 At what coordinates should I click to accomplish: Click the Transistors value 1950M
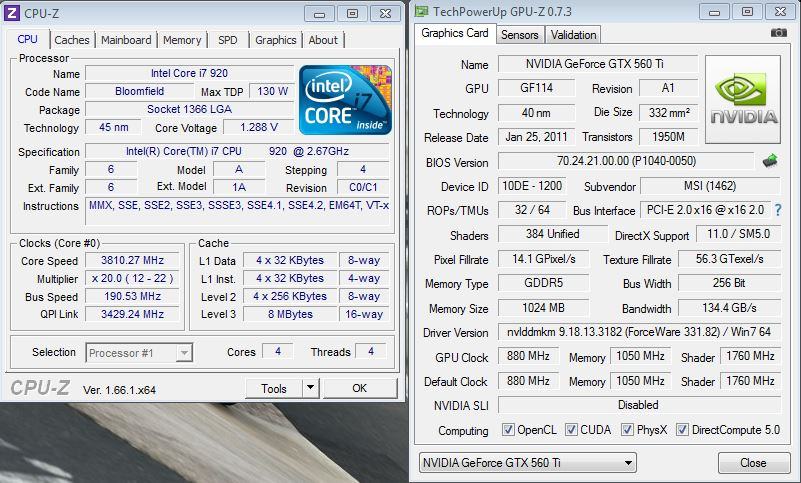click(669, 137)
